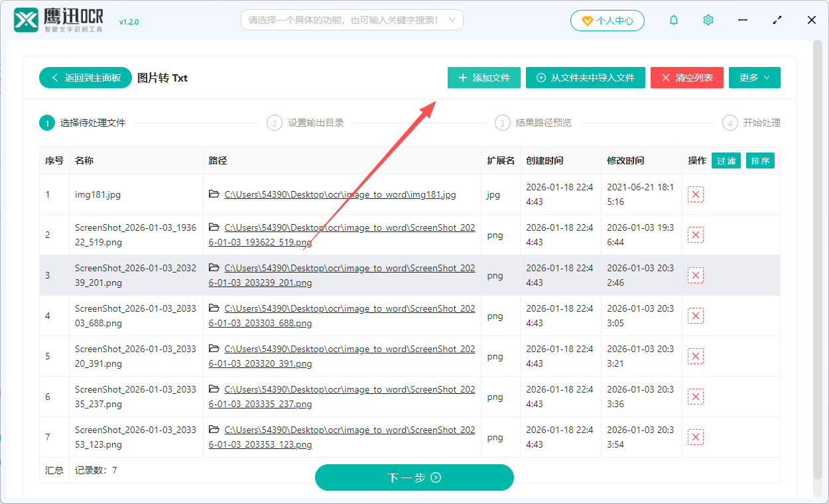829x504 pixels.
Task: Select step 2 设置输出目录
Action: [x=305, y=122]
